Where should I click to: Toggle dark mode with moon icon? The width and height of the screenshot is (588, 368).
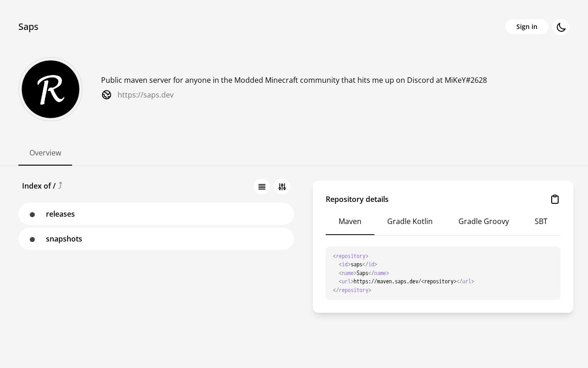[561, 27]
